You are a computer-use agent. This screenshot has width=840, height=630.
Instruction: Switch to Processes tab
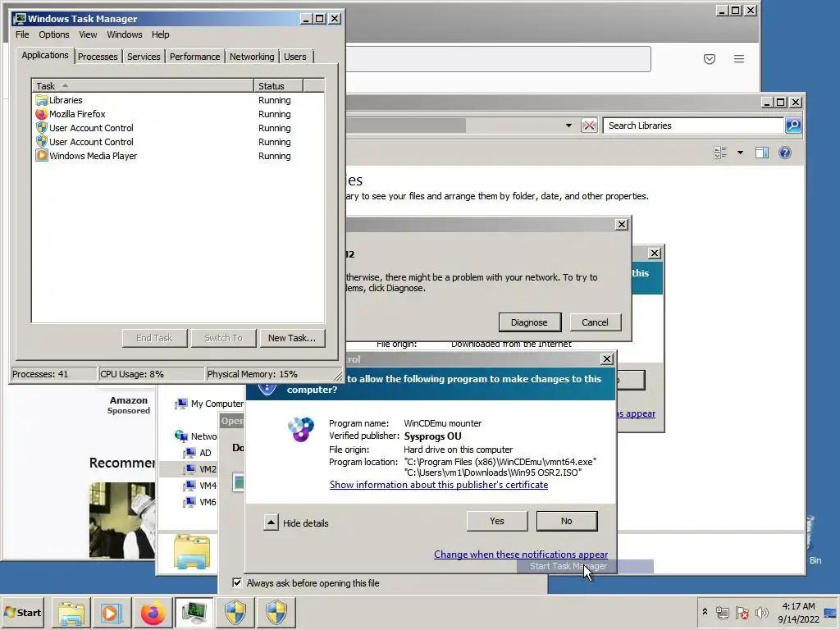[x=98, y=57]
